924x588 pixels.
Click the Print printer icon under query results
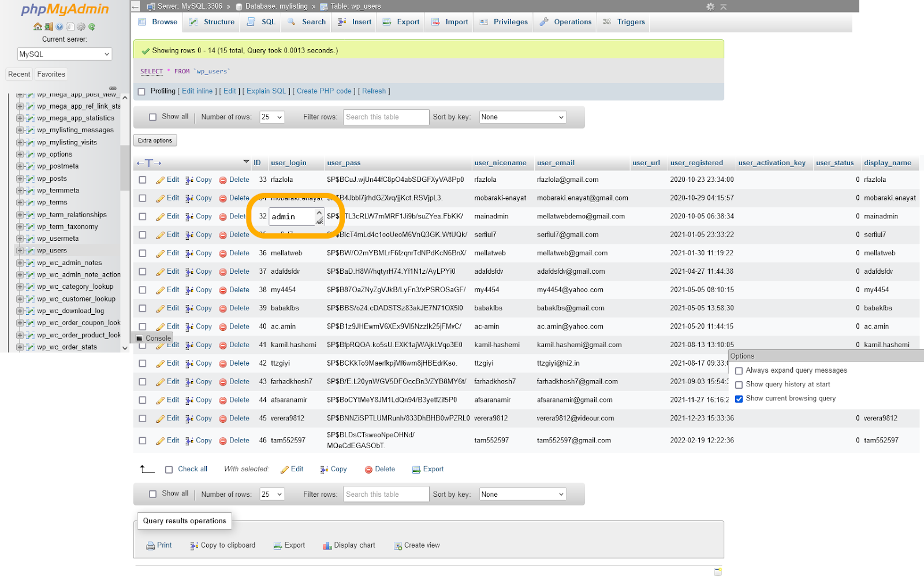click(150, 545)
